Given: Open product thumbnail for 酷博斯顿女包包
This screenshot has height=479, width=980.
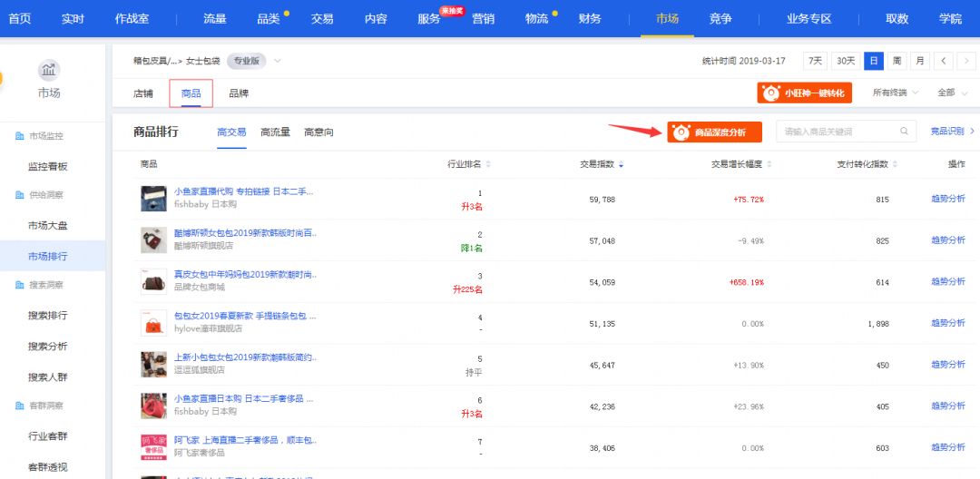Looking at the screenshot, I should pos(153,239).
